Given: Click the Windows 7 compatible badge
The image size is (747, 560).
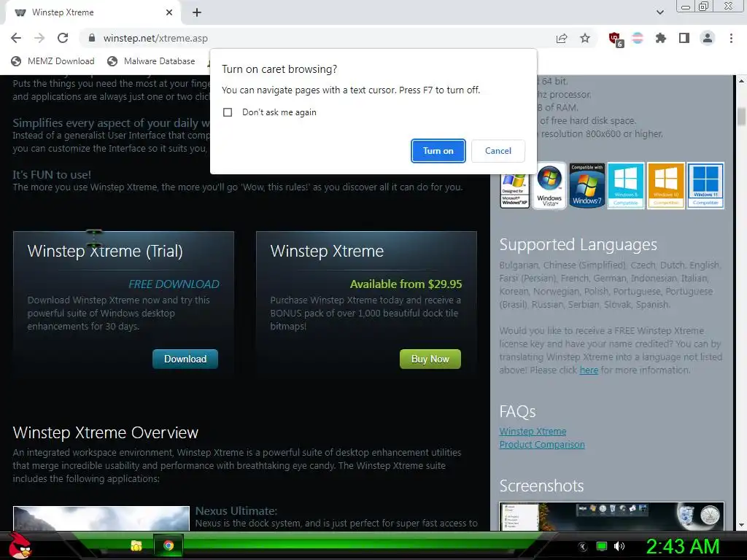Looking at the screenshot, I should pyautogui.click(x=587, y=185).
